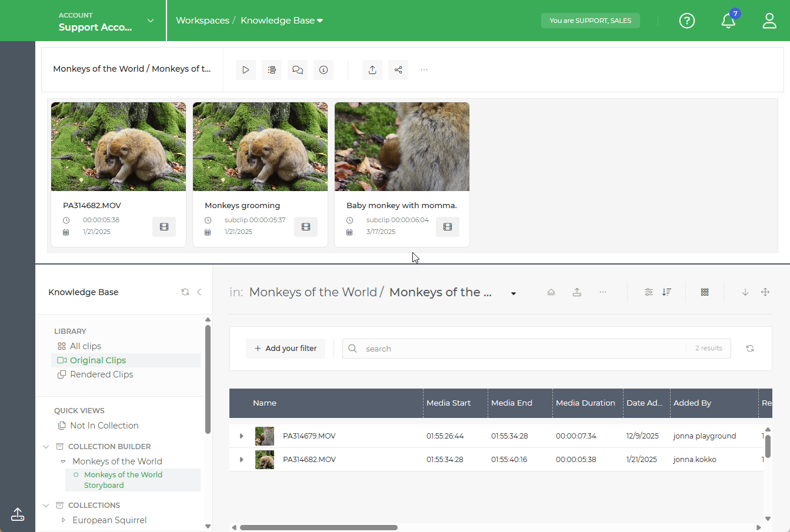Sort by Name column header
790x532 pixels.
click(265, 403)
